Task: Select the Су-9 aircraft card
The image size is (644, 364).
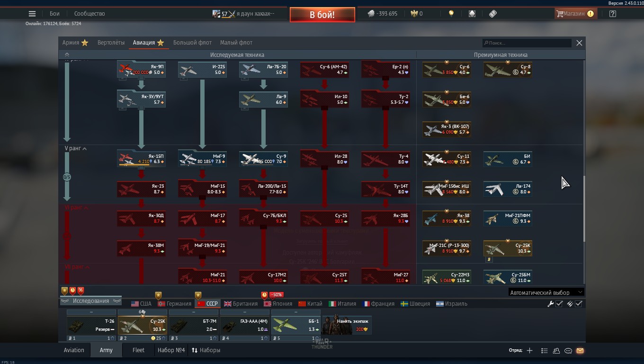Action: coord(263,159)
